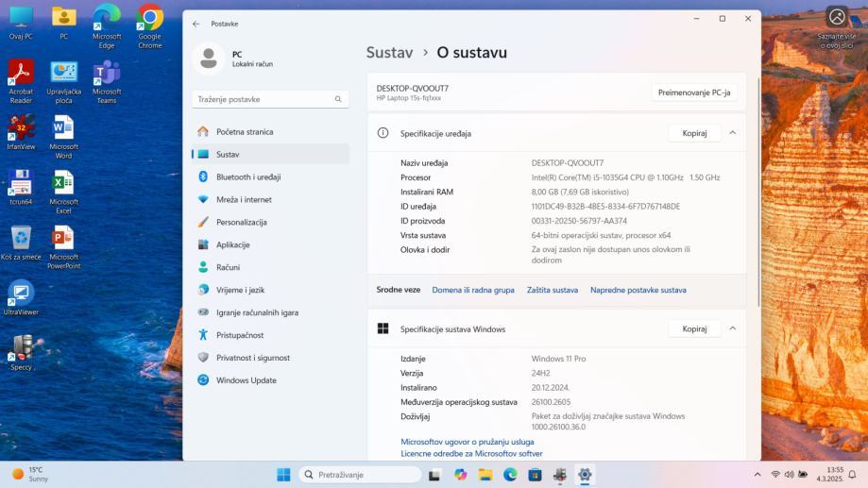The image size is (868, 488).
Task: Open Mreža i internet settings
Action: coord(244,199)
